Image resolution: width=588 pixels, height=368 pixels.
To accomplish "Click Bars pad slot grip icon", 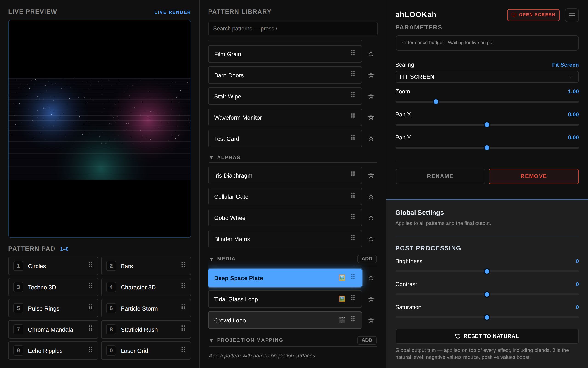I will click(x=183, y=264).
